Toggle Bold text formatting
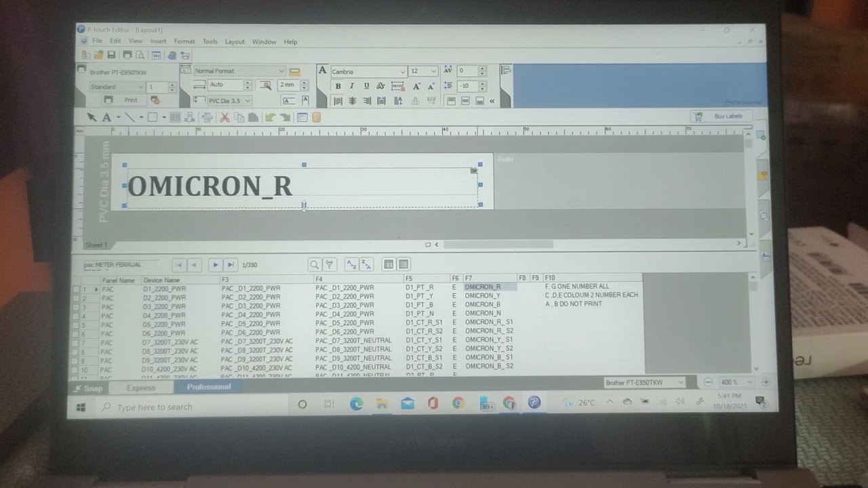This screenshot has height=488, width=868. pyautogui.click(x=338, y=86)
